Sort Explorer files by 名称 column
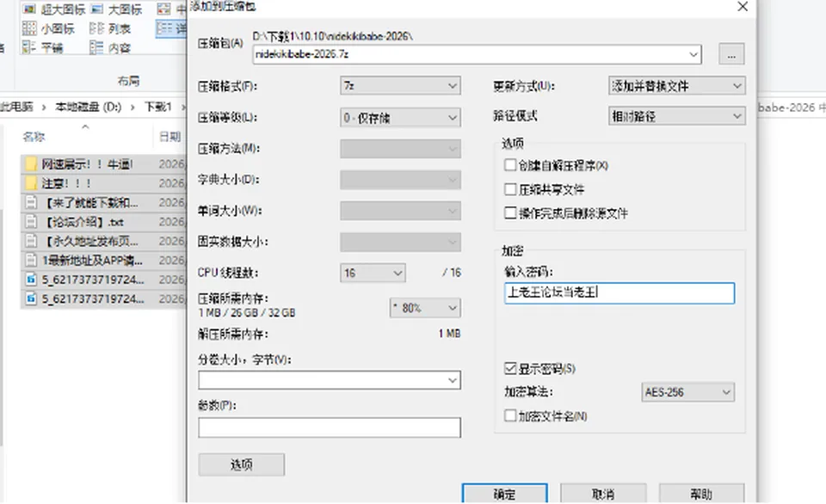This screenshot has height=504, width=826. coord(34,137)
